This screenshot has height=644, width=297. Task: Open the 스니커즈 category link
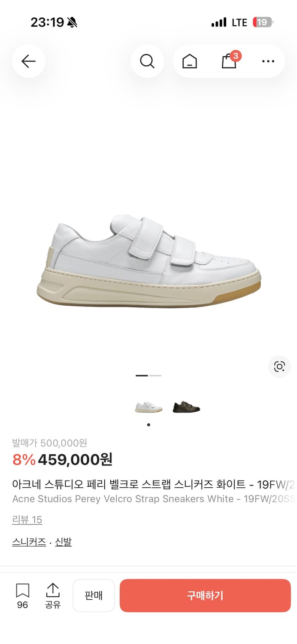coord(29,542)
